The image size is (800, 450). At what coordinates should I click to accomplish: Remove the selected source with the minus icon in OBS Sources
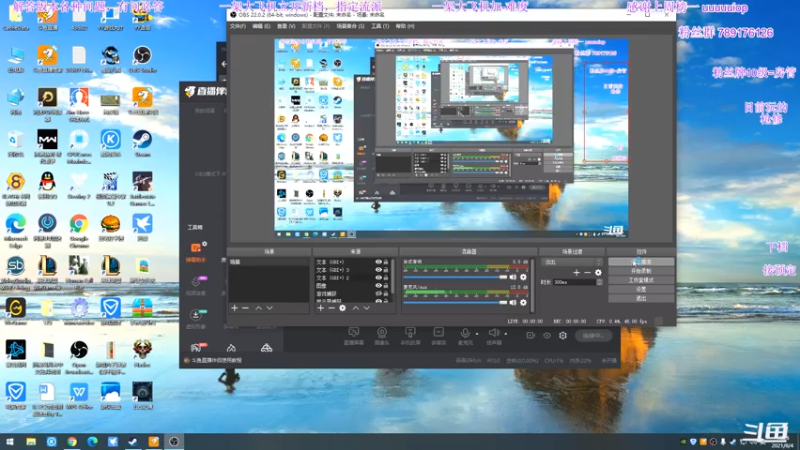[331, 308]
